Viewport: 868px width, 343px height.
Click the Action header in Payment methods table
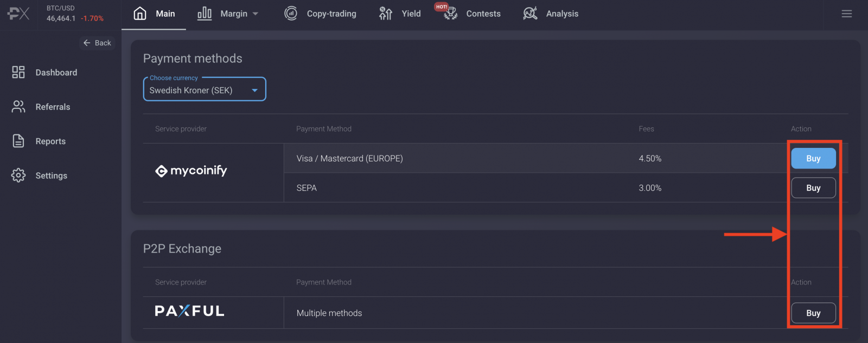pyautogui.click(x=801, y=128)
